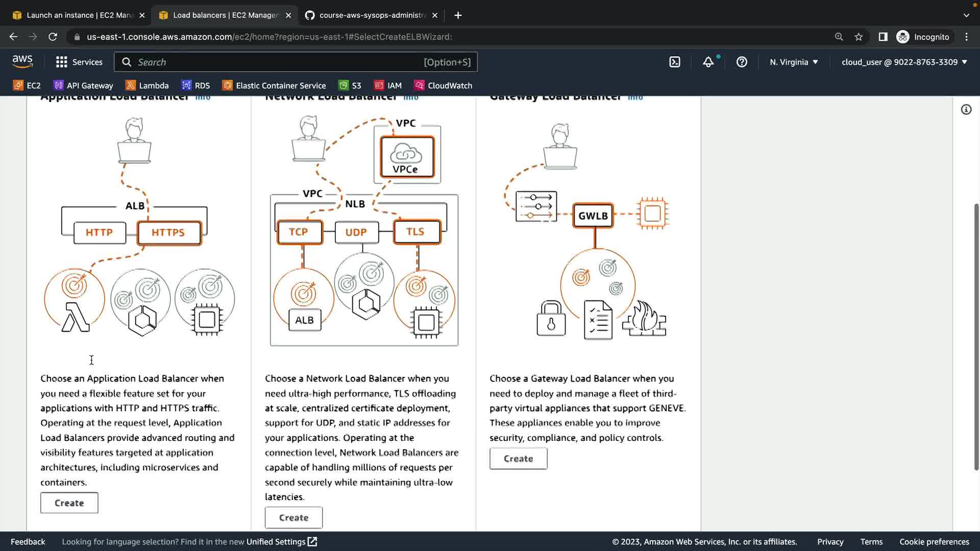Click the AWS logo home icon
Screen dimensions: 980x551
click(x=22, y=62)
